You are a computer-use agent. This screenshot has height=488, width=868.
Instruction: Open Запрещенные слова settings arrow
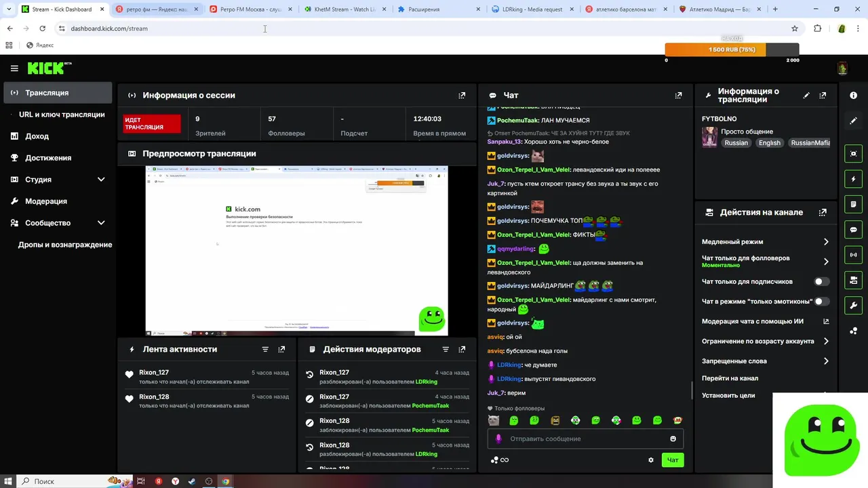[x=826, y=361]
